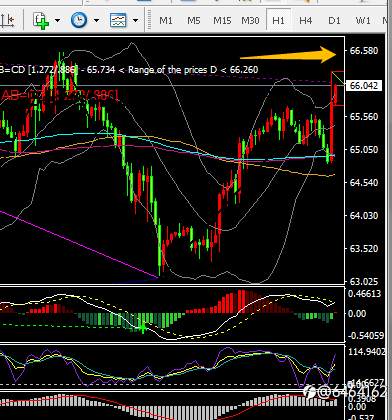Screen dimensions: 392x420
Task: Click the chart shift icon at toolbar start
Action: [x=7, y=20]
